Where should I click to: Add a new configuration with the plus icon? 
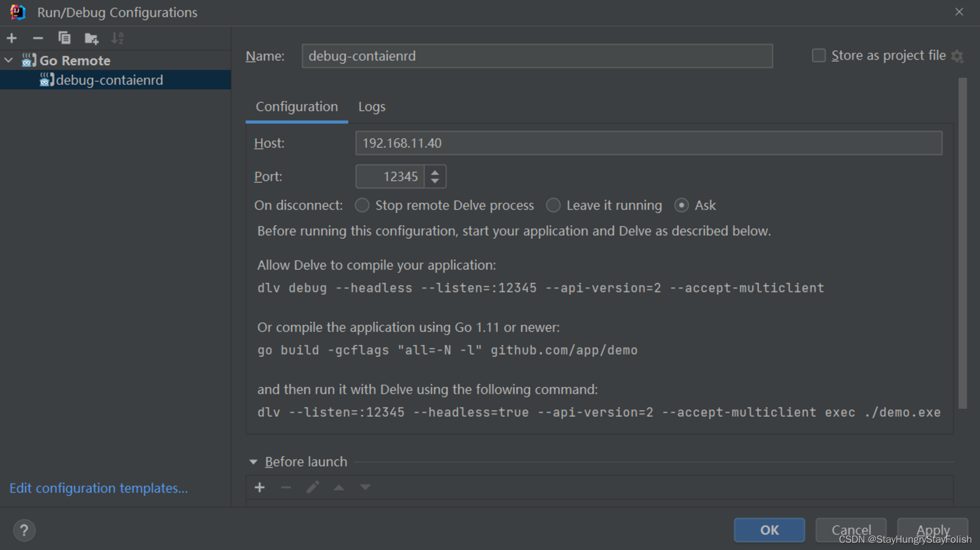coord(11,38)
